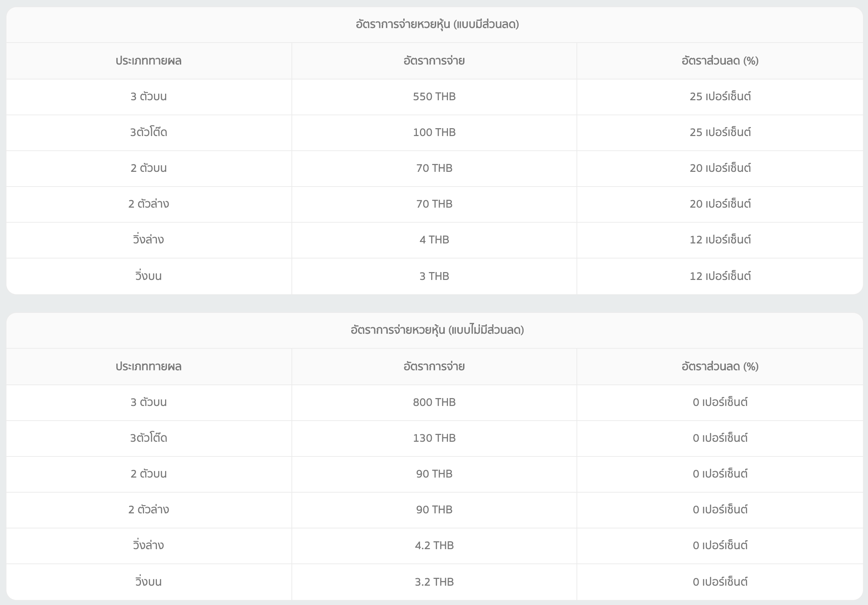
Task: Click 3ตัวโต๊ด label in discount table
Action: 149,132
